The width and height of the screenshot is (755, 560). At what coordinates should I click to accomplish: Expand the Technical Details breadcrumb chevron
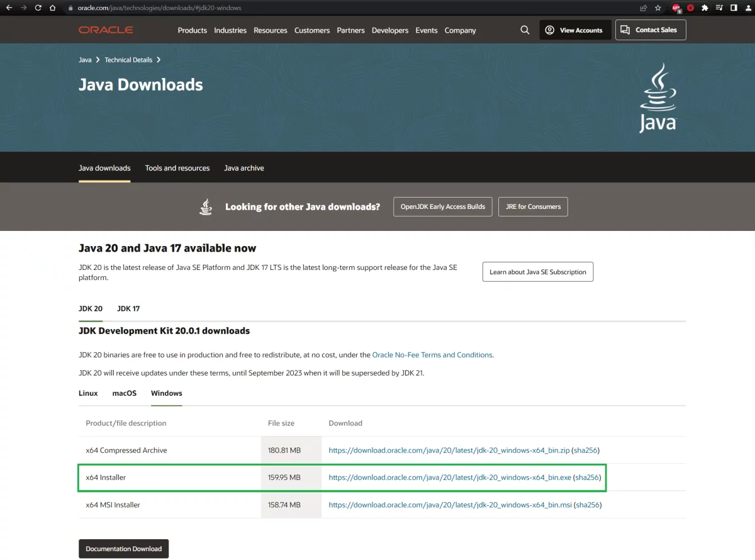tap(159, 60)
